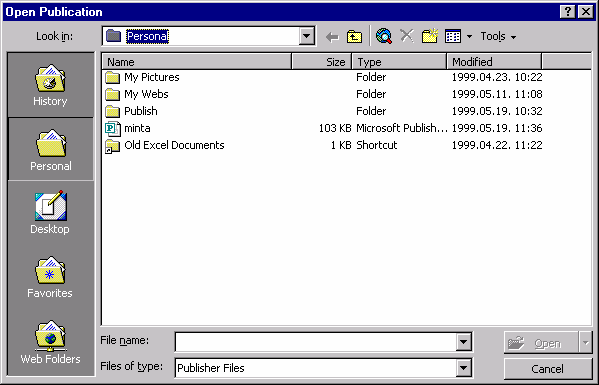Select the minta Publisher file icon
Viewport: 599px width, 385px height.
(112, 128)
